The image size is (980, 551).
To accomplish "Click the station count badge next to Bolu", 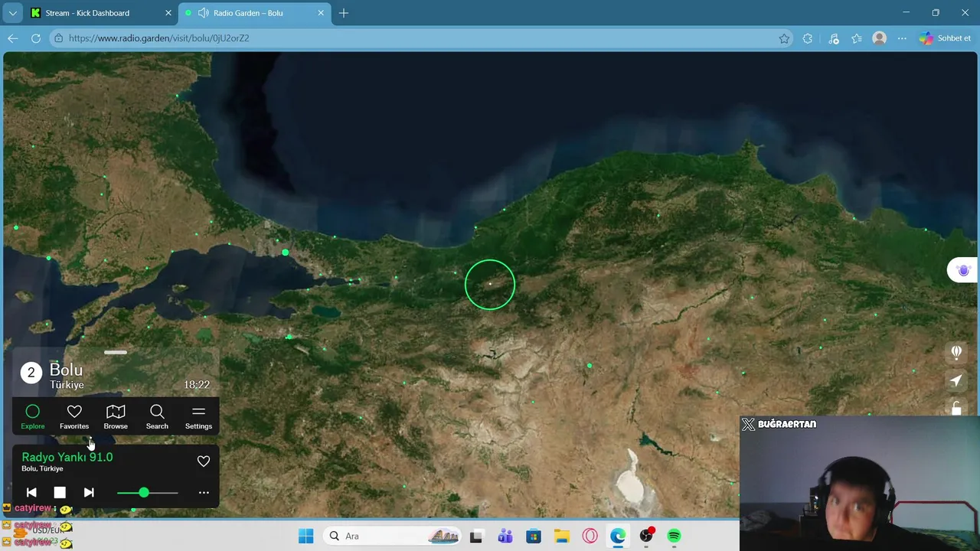I will pos(31,373).
